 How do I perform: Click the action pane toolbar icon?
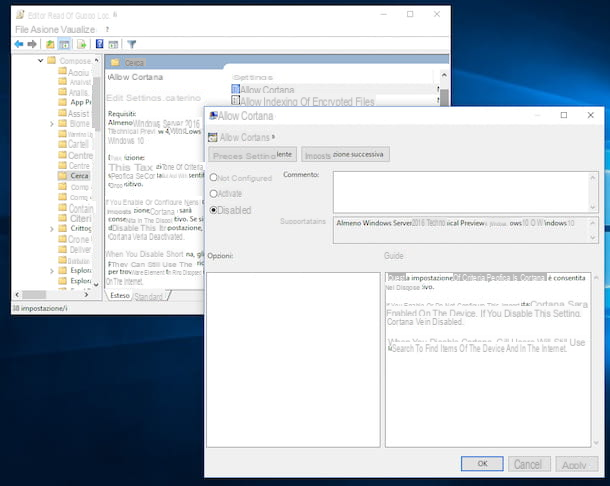[113, 44]
